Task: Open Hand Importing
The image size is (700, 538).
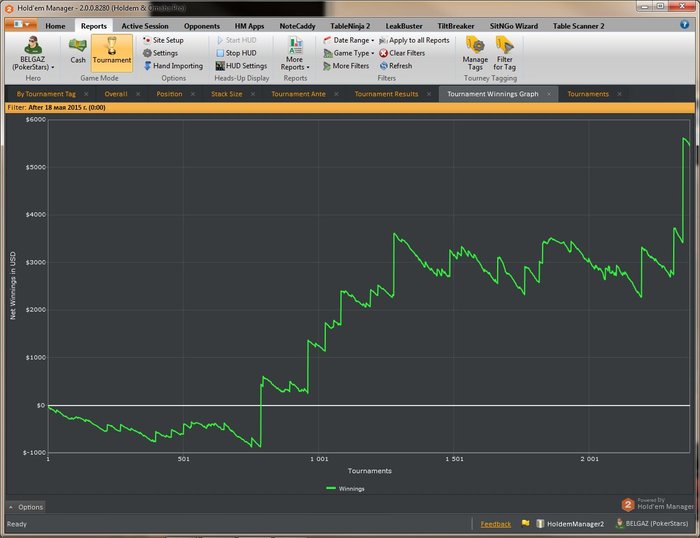Action: pyautogui.click(x=173, y=66)
